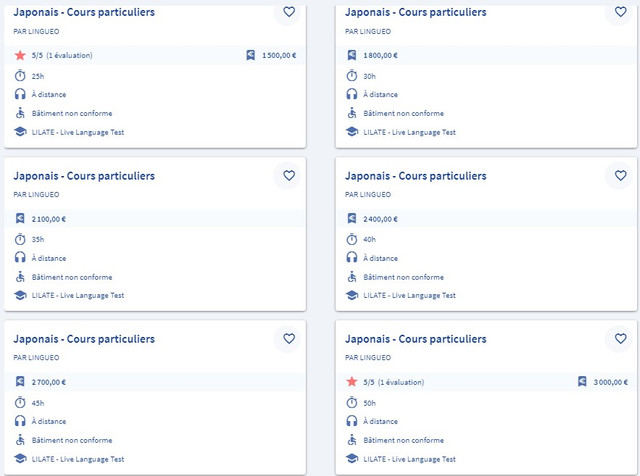Screen dimensions: 640x476
Task: Click the price tag icon beside 1 800,00 €
Action: pyautogui.click(x=351, y=55)
